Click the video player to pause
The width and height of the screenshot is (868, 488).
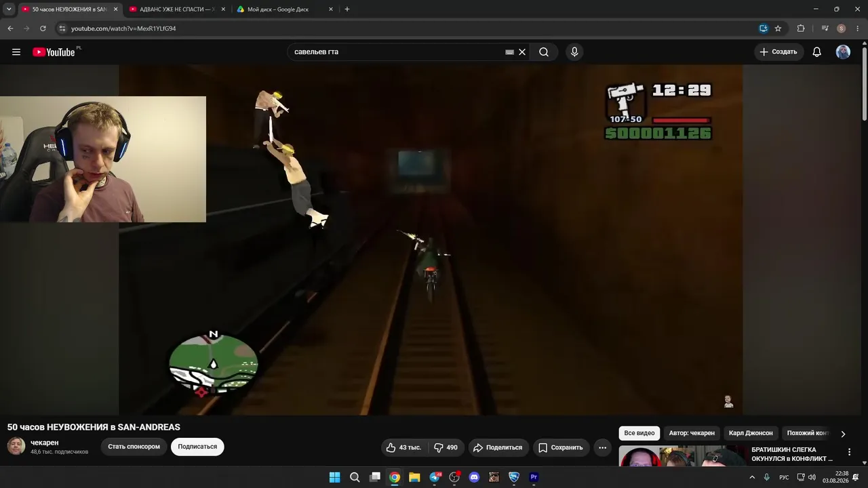[x=431, y=239]
